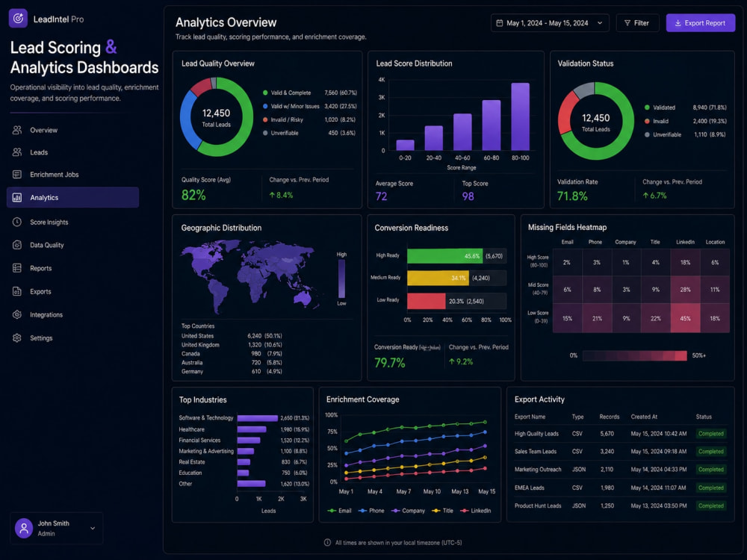Click the Marketing Outreach export name
Image resolution: width=747 pixels, height=560 pixels.
click(538, 470)
